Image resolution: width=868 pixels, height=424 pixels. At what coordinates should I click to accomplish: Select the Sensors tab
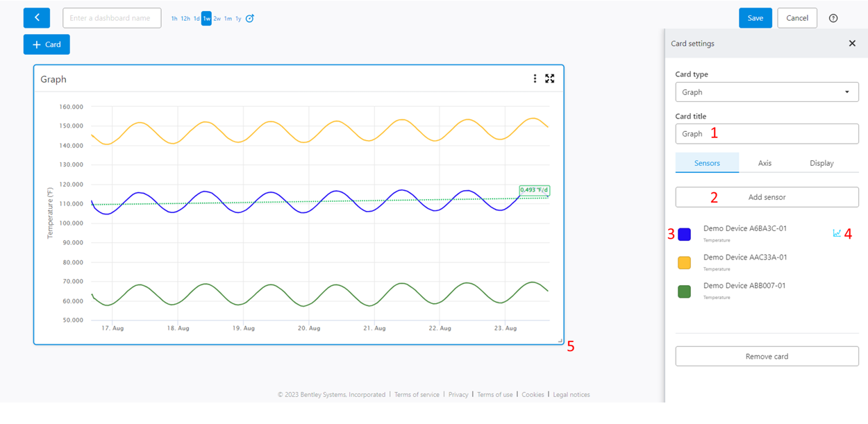tap(707, 162)
